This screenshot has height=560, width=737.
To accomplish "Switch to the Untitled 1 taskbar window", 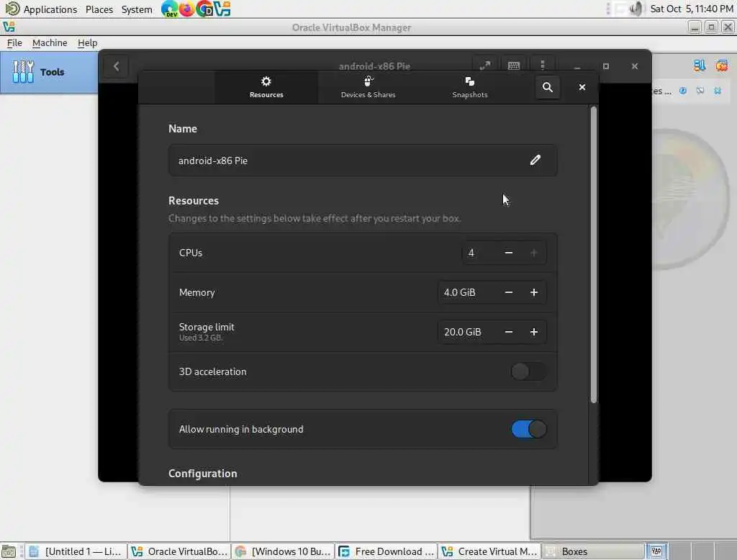I will (x=76, y=551).
